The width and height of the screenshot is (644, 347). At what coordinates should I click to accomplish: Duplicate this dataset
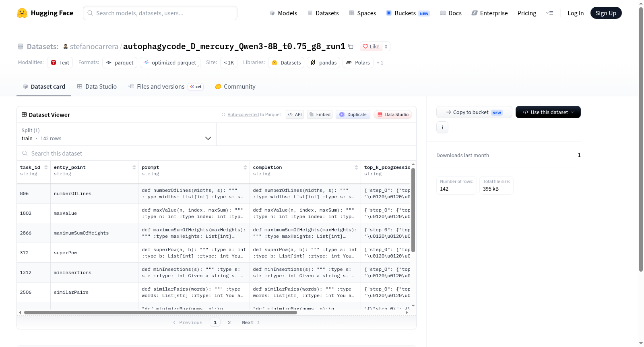[x=353, y=114]
